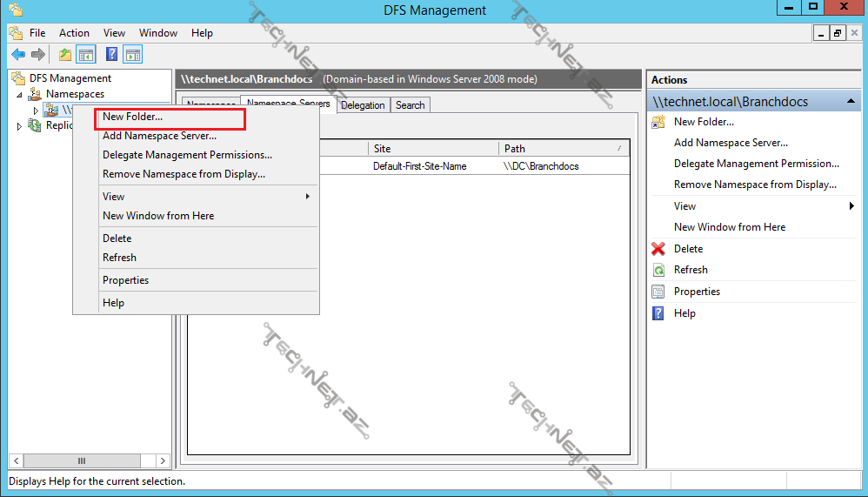Click the Properties icon in Actions pane
868x497 pixels.
click(x=658, y=292)
